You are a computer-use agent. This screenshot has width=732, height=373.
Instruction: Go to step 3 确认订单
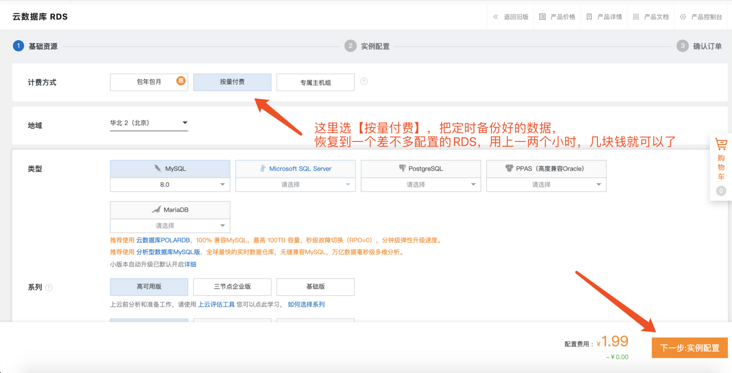(699, 46)
